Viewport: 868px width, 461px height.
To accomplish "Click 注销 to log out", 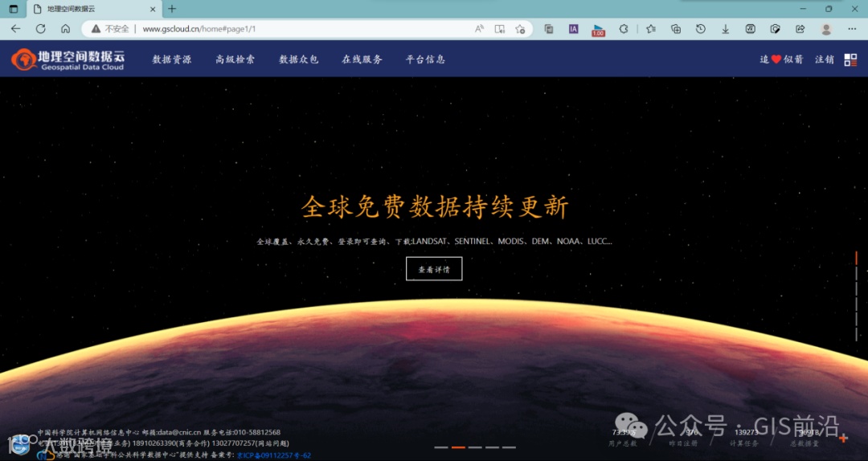I will coord(825,59).
